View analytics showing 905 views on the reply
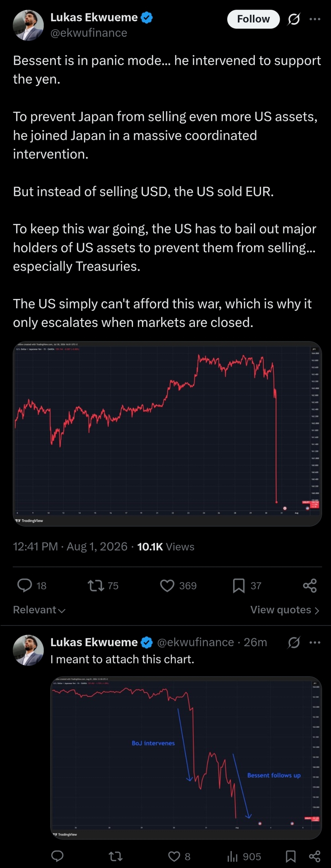This screenshot has height=868, width=331. pos(244,856)
